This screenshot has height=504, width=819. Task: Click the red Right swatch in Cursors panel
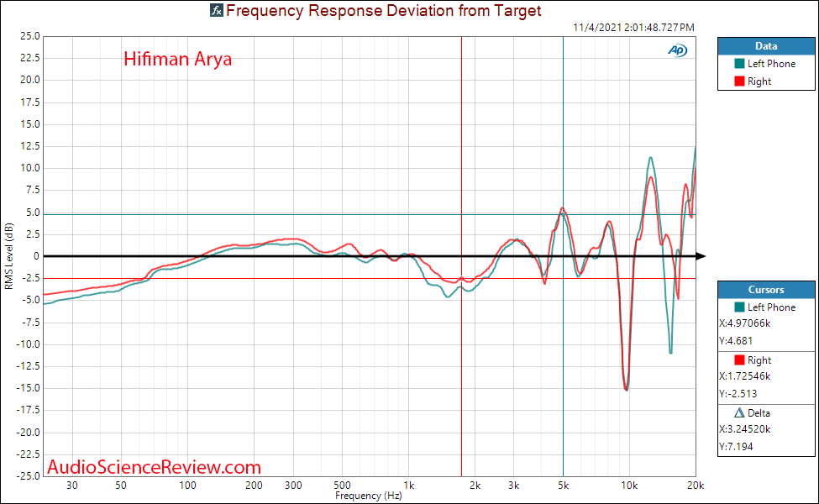(739, 360)
